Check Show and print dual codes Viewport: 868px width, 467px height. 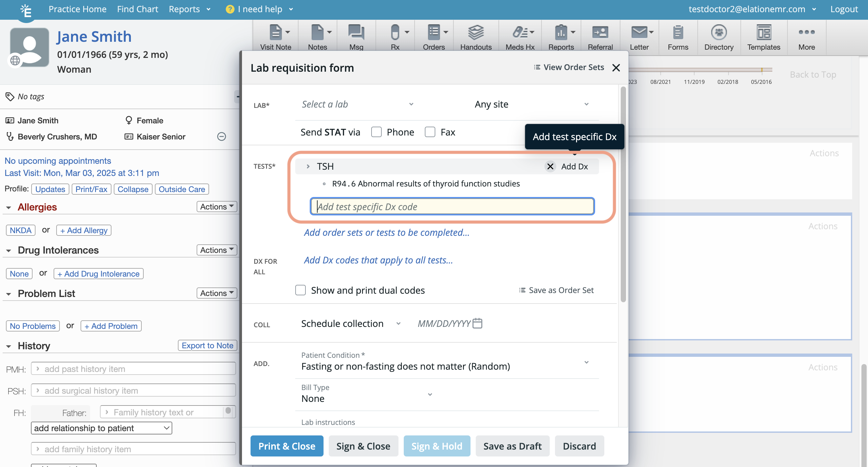300,290
